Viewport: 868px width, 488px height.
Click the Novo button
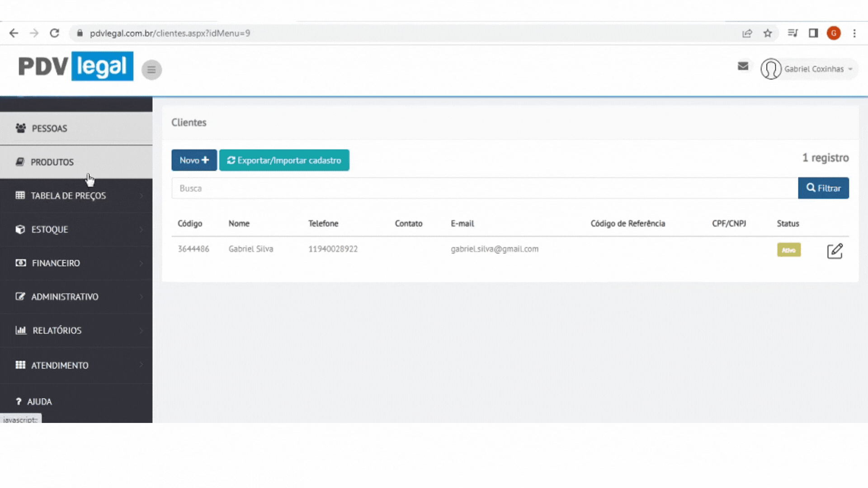click(194, 160)
